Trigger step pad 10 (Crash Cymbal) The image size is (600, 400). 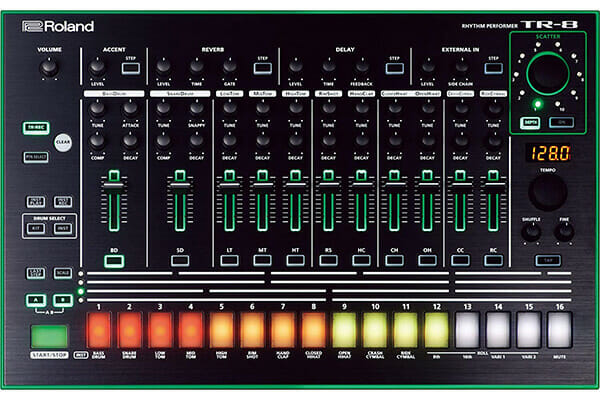[375, 330]
